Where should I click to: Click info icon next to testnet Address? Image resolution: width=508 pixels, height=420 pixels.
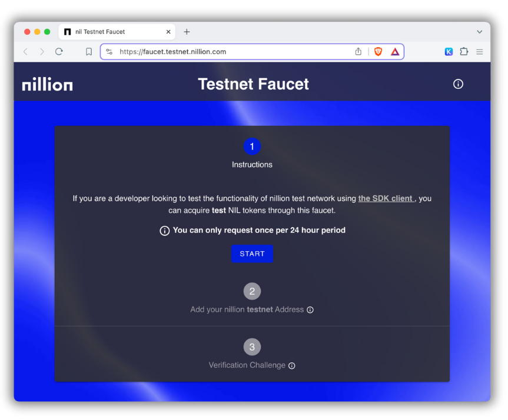[310, 310]
